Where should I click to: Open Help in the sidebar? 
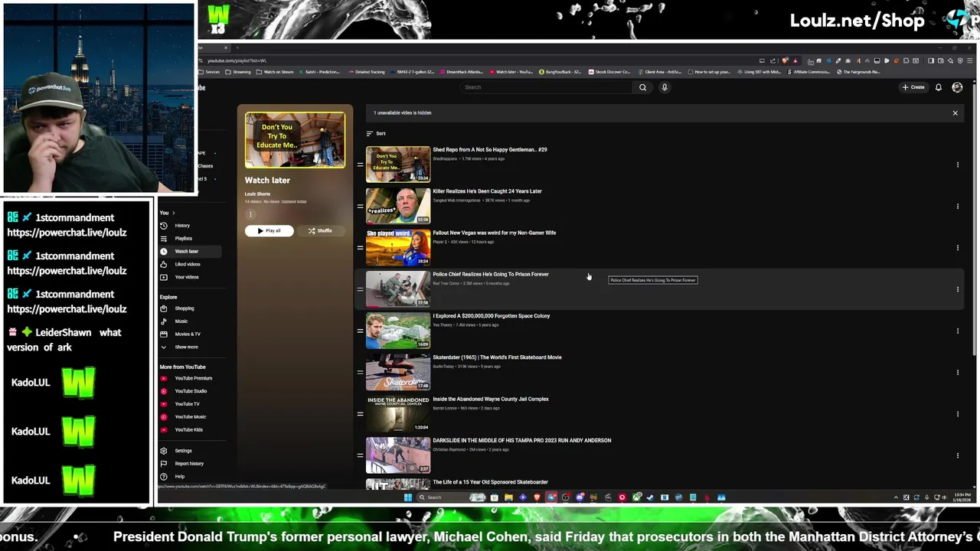point(179,476)
